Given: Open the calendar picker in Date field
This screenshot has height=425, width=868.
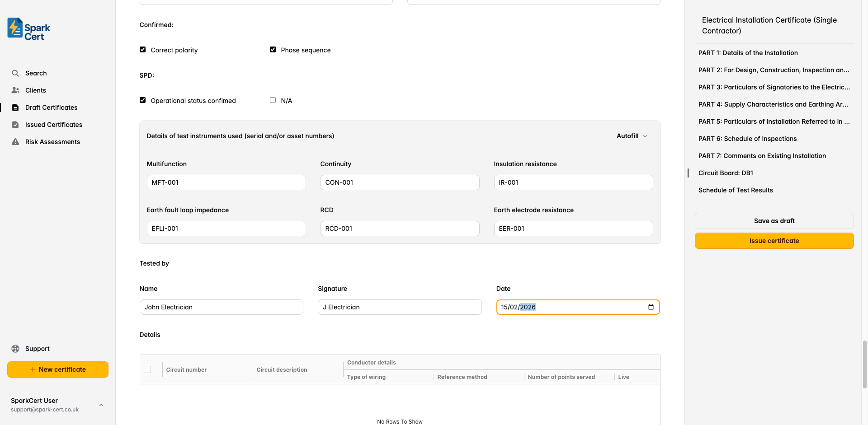Looking at the screenshot, I should [651, 307].
